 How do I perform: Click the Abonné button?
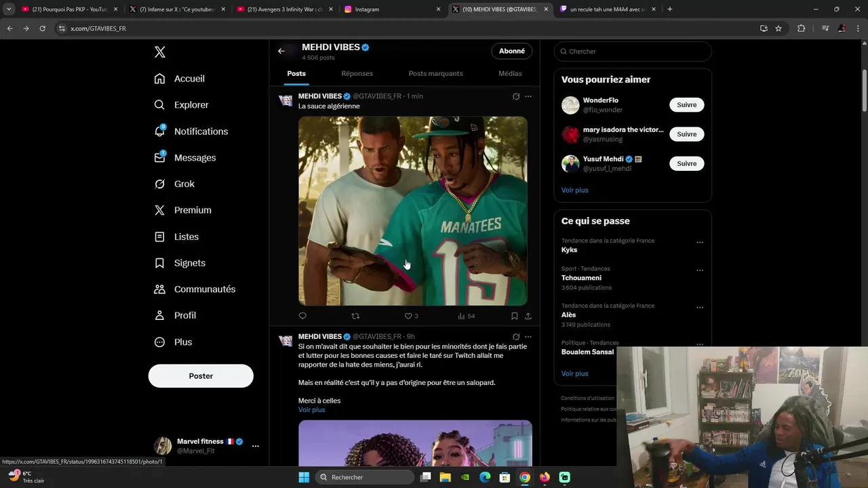(512, 51)
